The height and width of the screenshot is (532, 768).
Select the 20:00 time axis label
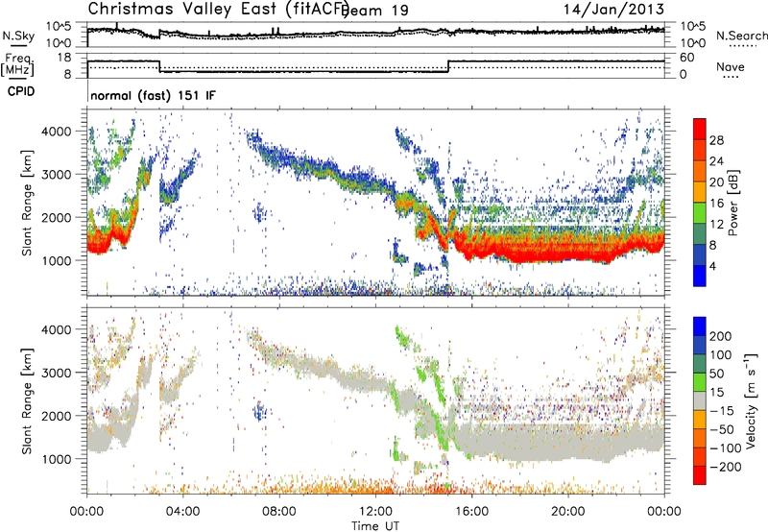click(x=568, y=512)
